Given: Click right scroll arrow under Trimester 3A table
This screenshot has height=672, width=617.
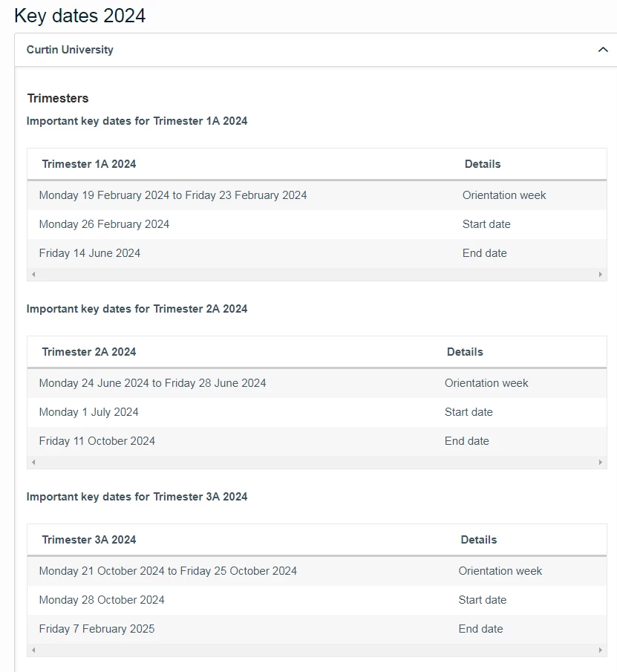Looking at the screenshot, I should (x=600, y=650).
